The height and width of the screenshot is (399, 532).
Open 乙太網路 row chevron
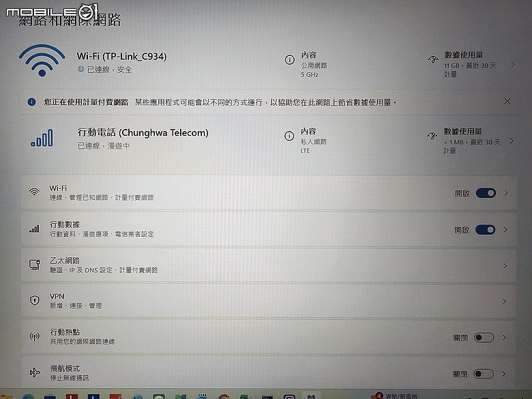pos(505,266)
